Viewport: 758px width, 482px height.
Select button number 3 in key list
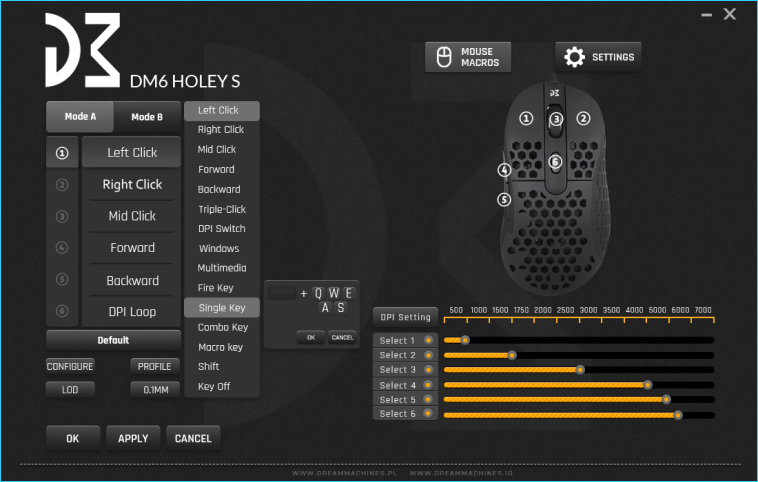click(62, 216)
